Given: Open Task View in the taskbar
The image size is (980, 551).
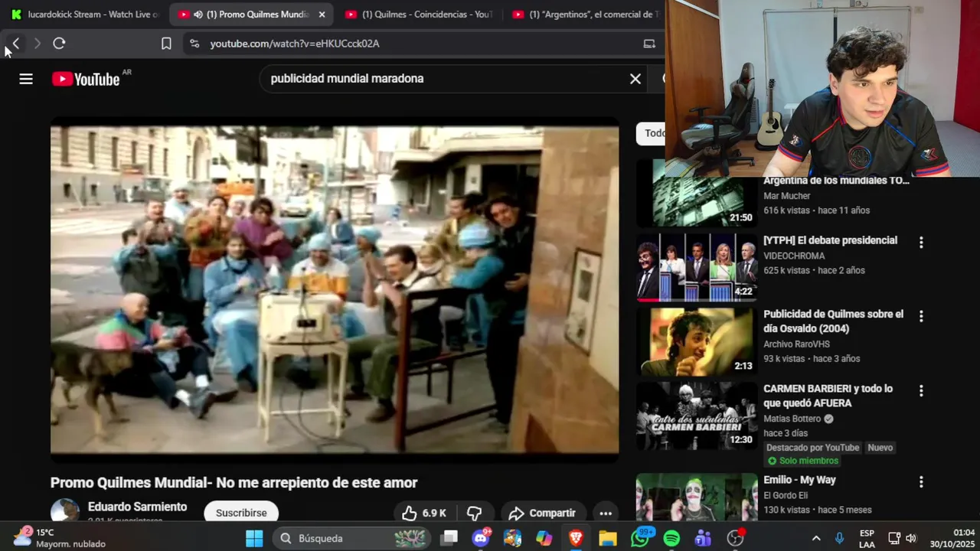Looking at the screenshot, I should point(449,538).
